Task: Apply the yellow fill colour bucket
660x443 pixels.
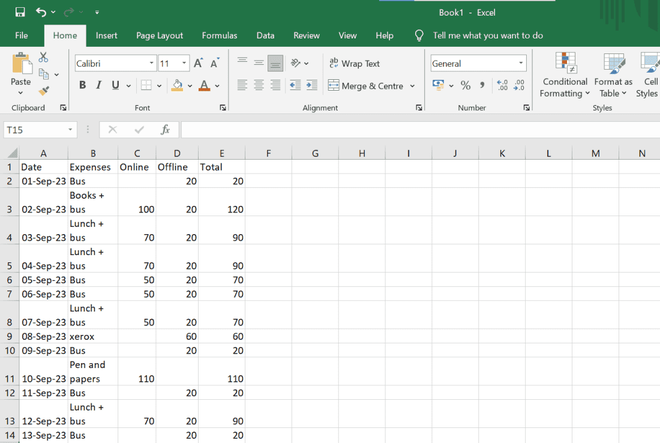Action: click(177, 85)
